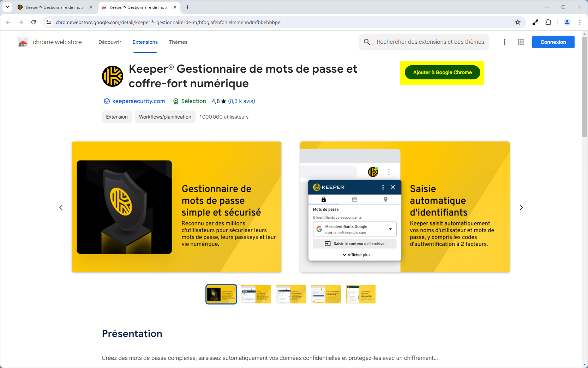Click the Chrome profile avatar icon
The height and width of the screenshot is (368, 588).
567,22
